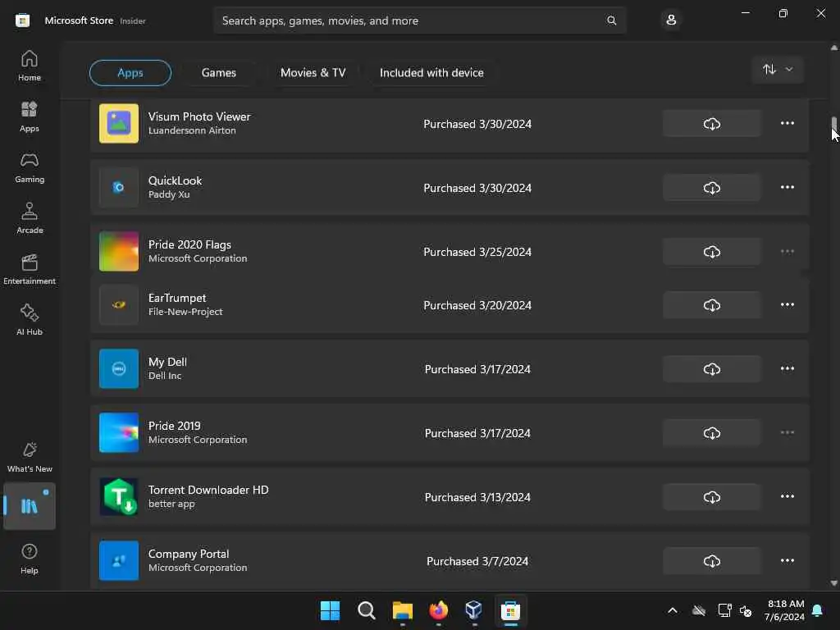
Task: Open the sort order dropdown
Action: pyautogui.click(x=778, y=70)
